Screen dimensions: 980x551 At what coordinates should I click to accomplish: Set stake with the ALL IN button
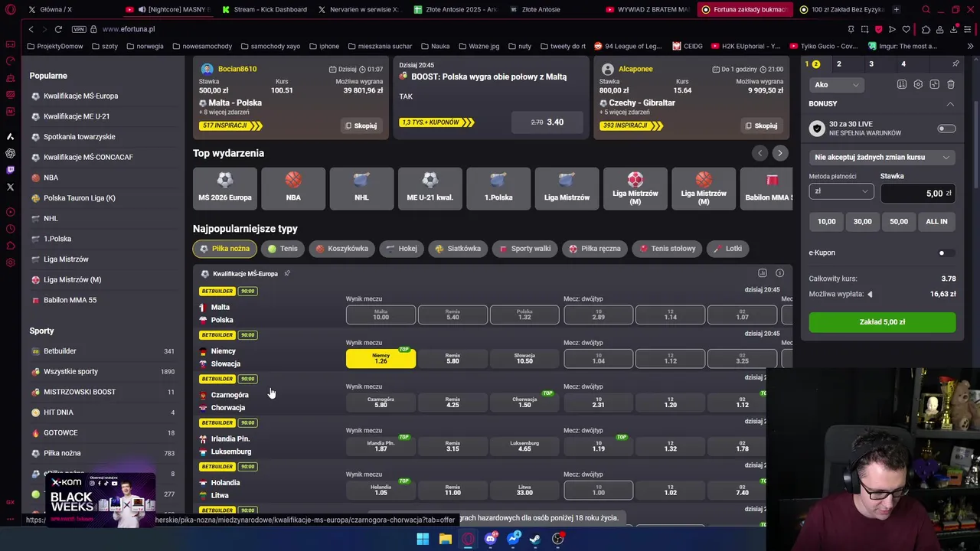pos(936,221)
